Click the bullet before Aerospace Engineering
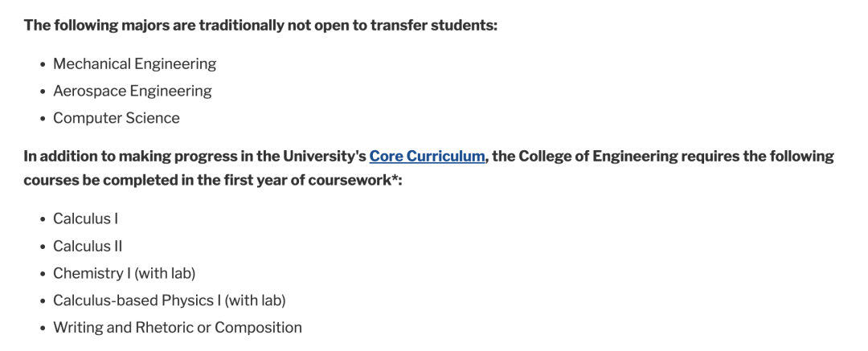 [x=43, y=92]
